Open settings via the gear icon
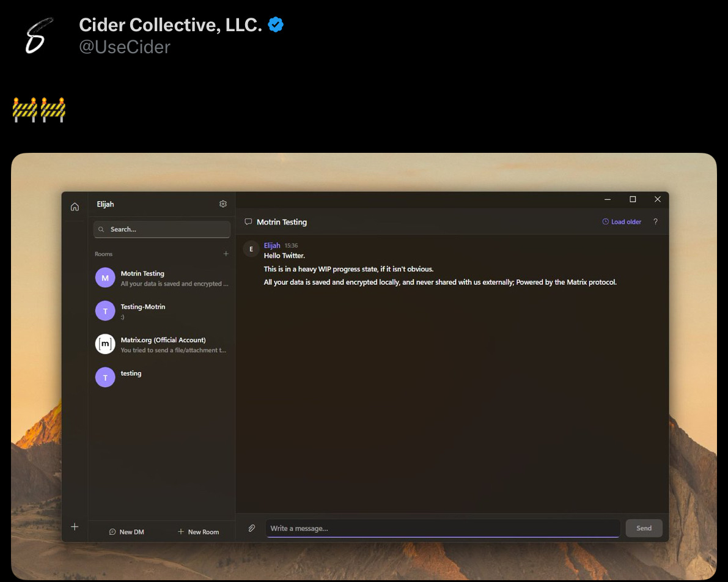Image resolution: width=728 pixels, height=582 pixels. [223, 204]
